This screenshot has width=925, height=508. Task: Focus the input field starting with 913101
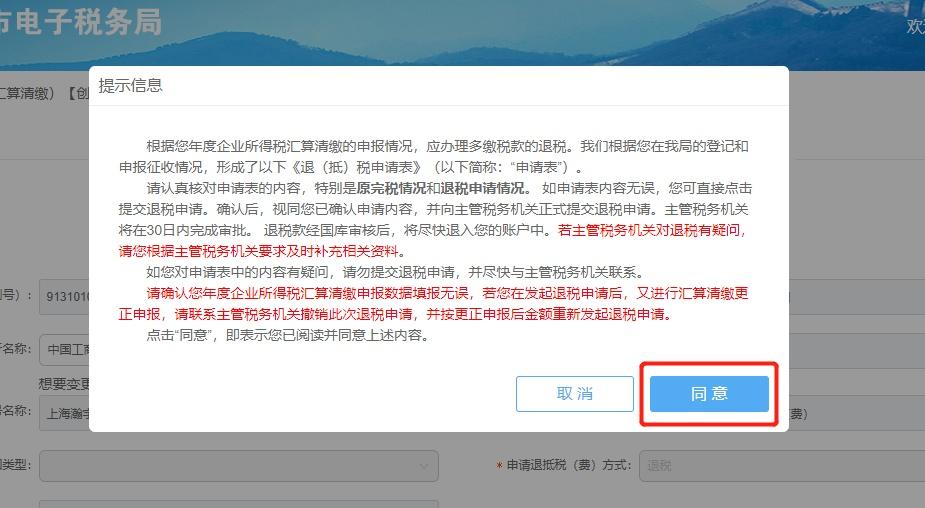pos(64,296)
